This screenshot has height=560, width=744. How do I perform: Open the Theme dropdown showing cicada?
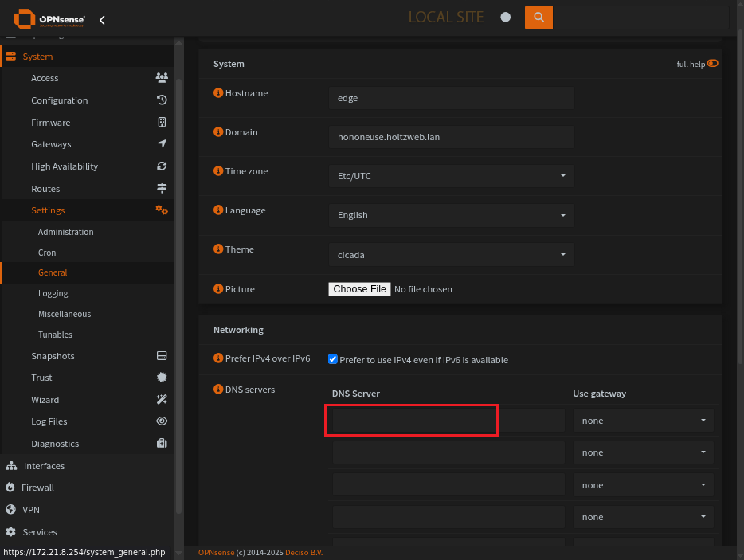[451, 255]
